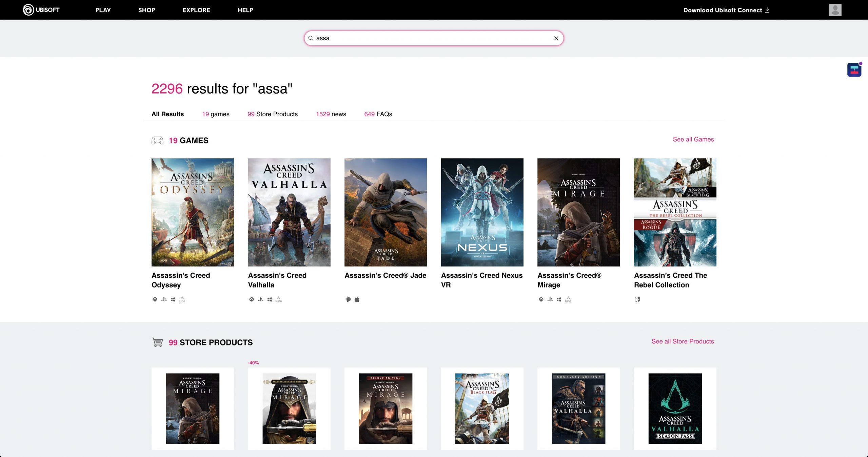Screen dimensions: 868x457
Task: Open the EXPLORE menu
Action: (196, 10)
